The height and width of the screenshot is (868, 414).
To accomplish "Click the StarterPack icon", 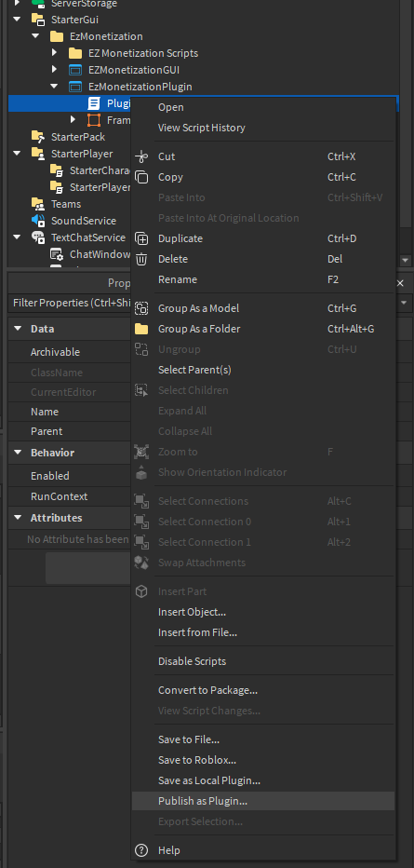I will (x=37, y=137).
